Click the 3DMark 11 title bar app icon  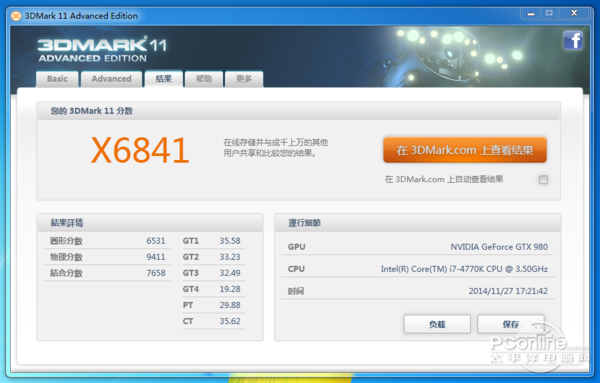click(16, 16)
